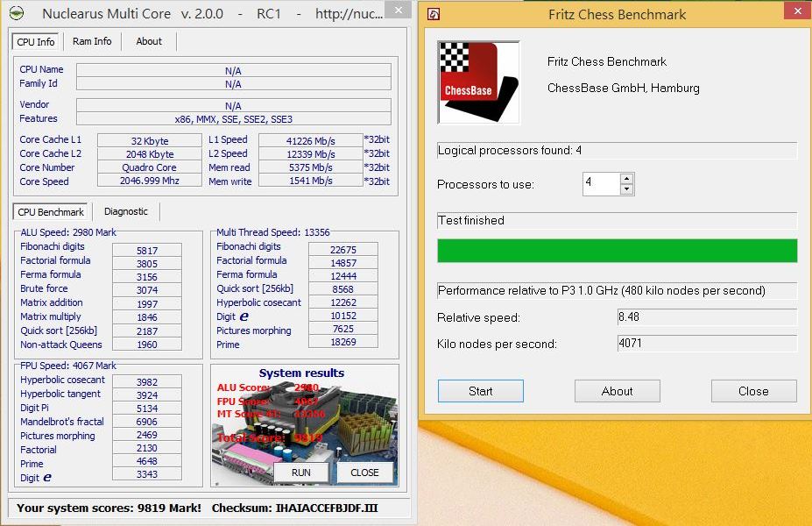Click the Test finished status field
Image resolution: width=812 pixels, height=526 pixels.
click(618, 220)
